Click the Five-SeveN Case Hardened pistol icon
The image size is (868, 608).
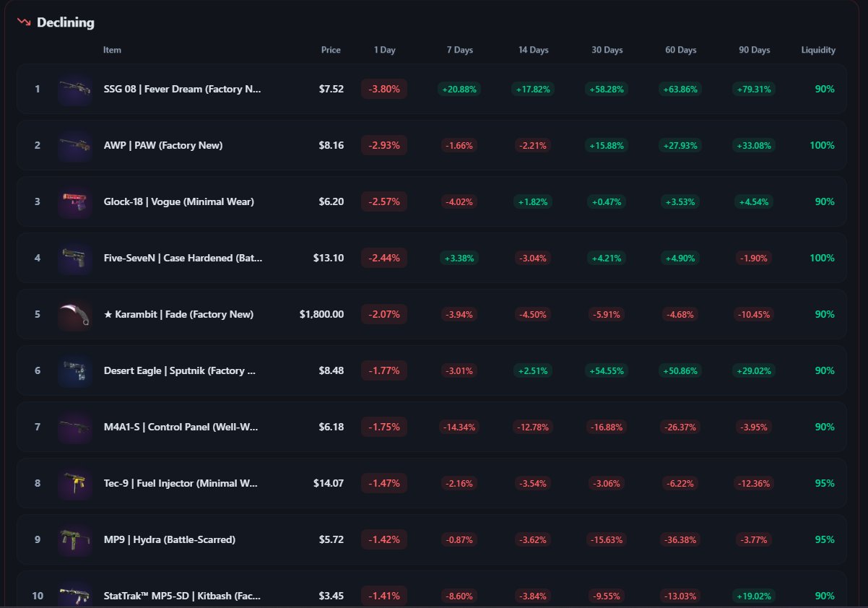(x=74, y=259)
